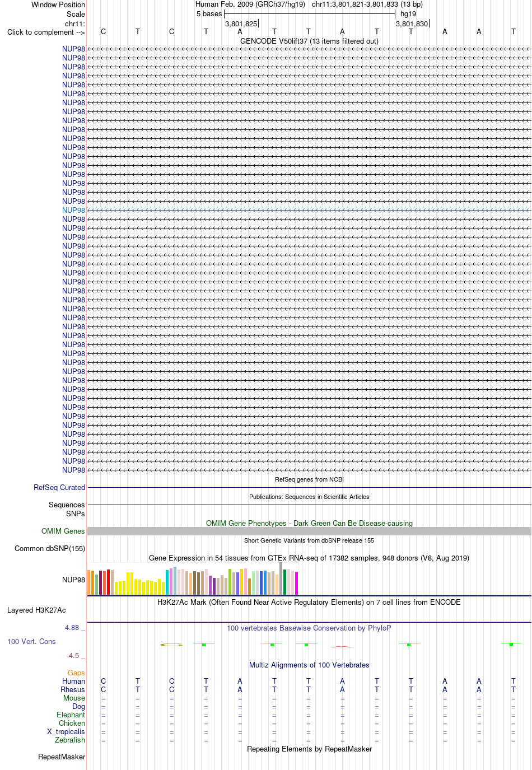Click 'Repeating Elements by RepeatMasker' title
This screenshot has height=770, width=532.
coord(309,749)
